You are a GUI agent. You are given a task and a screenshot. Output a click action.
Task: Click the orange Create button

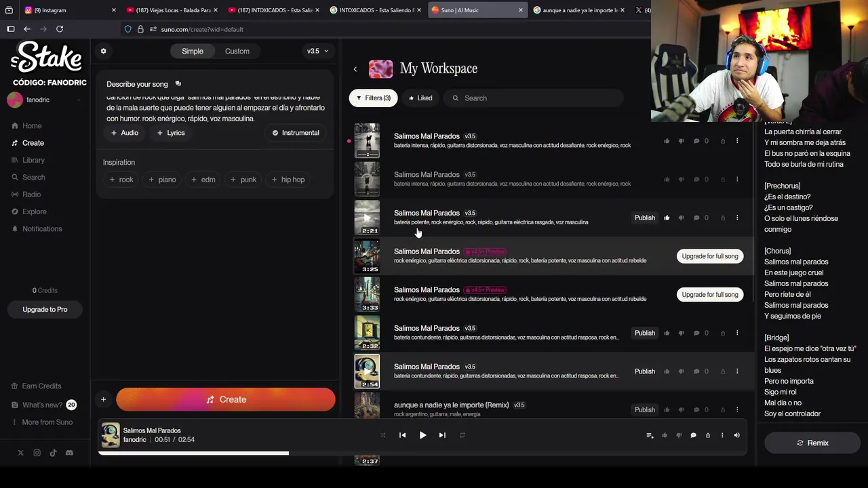pos(226,400)
